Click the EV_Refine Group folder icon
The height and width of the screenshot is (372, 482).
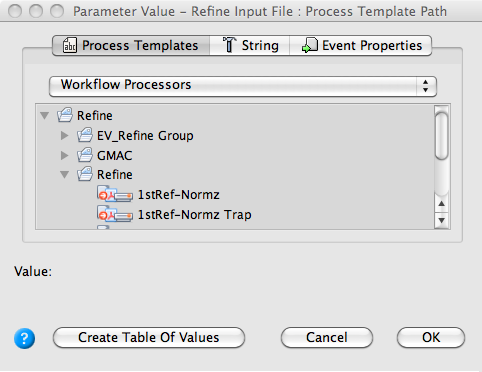pyautogui.click(x=85, y=135)
